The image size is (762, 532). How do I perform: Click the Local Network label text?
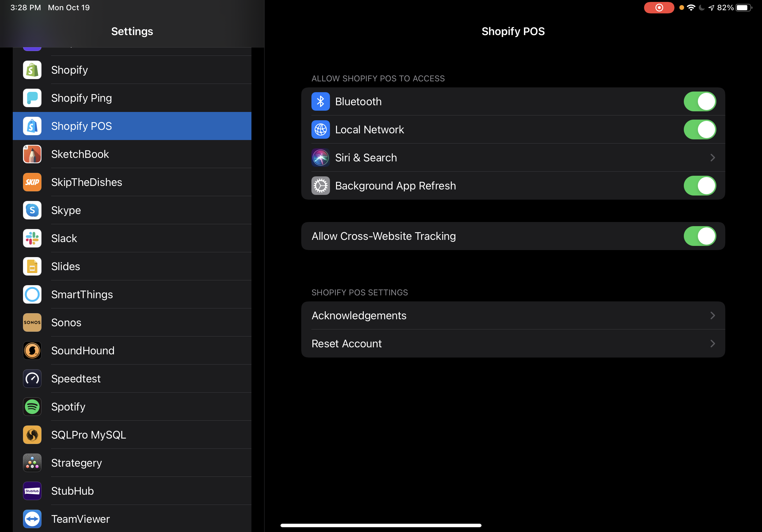(370, 129)
